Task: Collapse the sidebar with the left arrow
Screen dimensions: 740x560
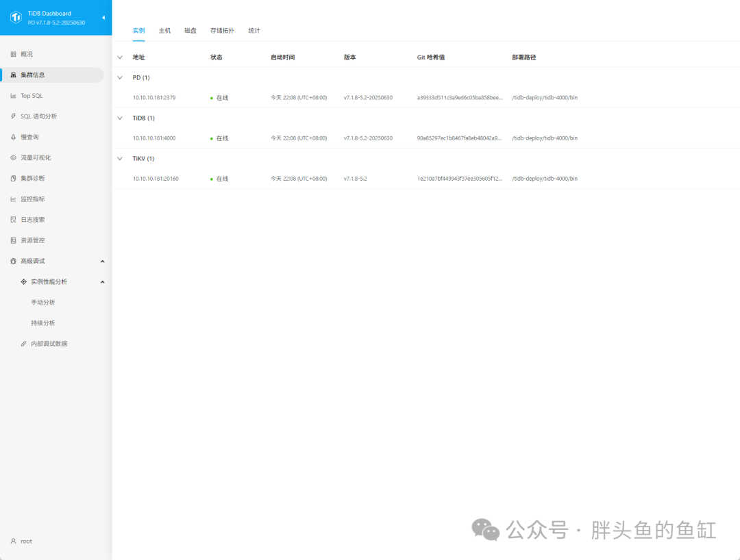Action: pyautogui.click(x=103, y=18)
